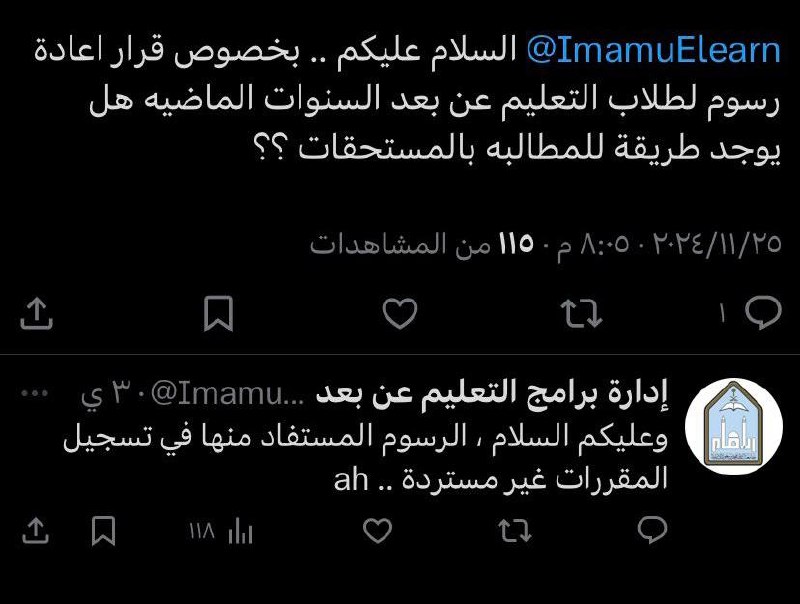Viewport: 800px width, 604px height.
Task: Open the @ImamuElearn mention link
Action: 654,51
